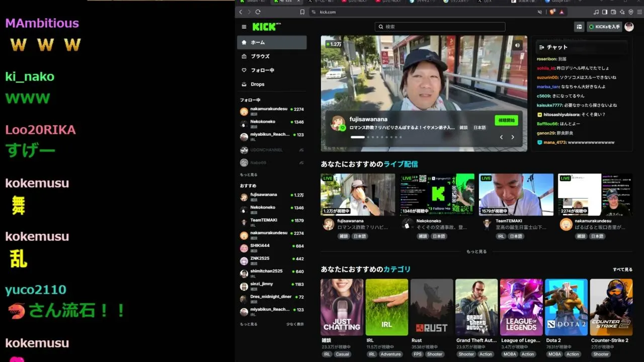
Task: Select the first featured carousel indicator
Action: pyautogui.click(x=358, y=137)
